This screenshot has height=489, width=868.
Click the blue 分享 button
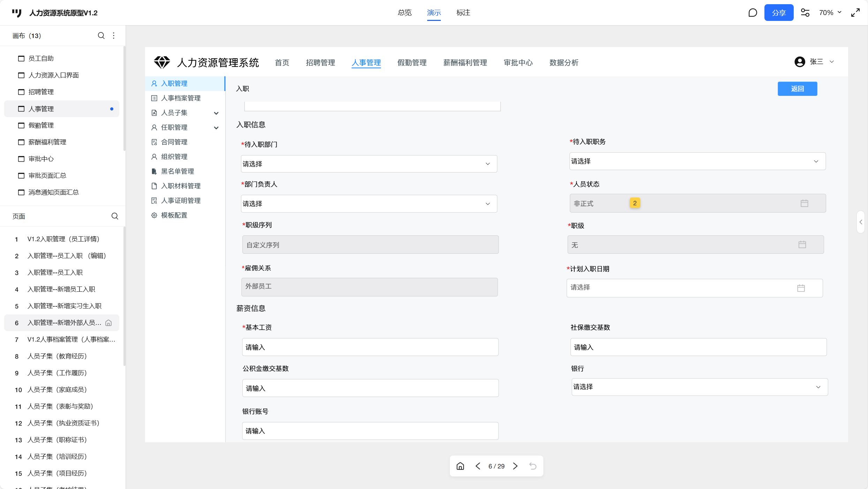[778, 13]
